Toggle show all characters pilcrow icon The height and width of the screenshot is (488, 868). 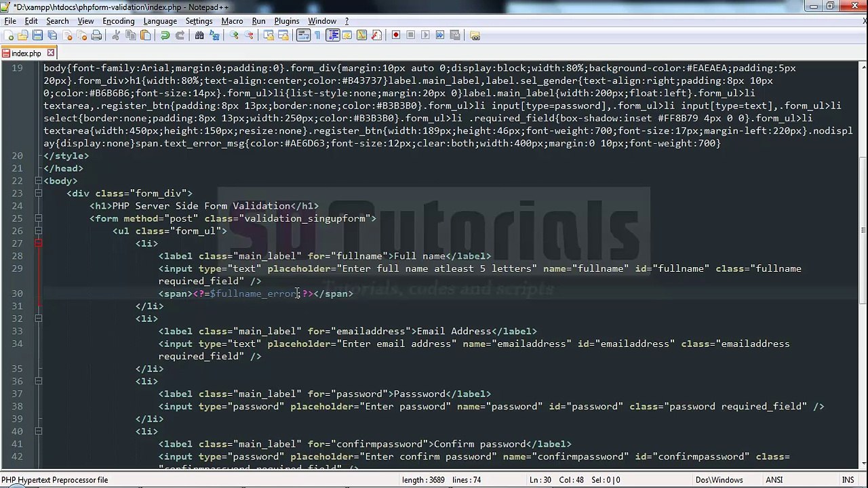tap(317, 35)
